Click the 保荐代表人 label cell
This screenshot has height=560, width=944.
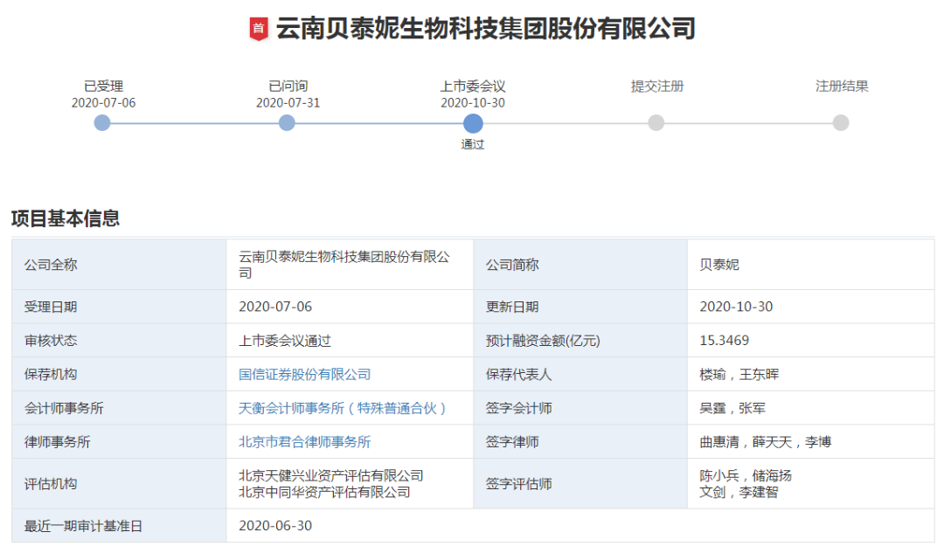(x=580, y=374)
